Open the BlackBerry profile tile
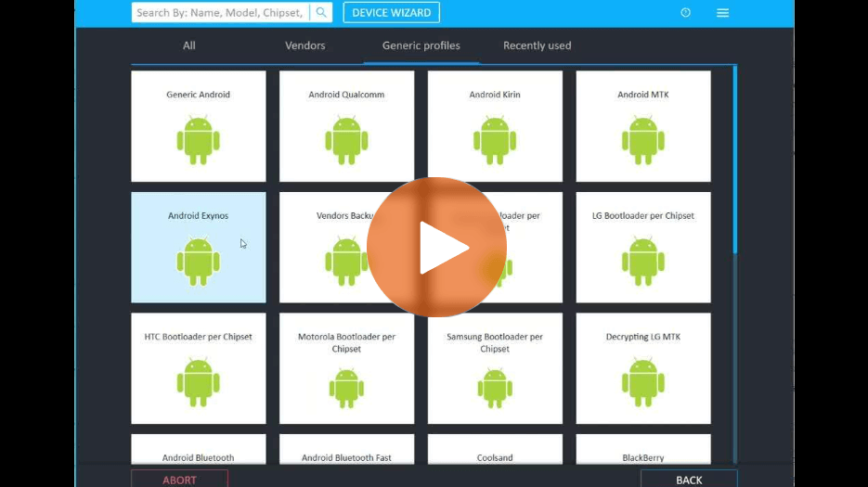The height and width of the screenshot is (487, 868). (643, 449)
